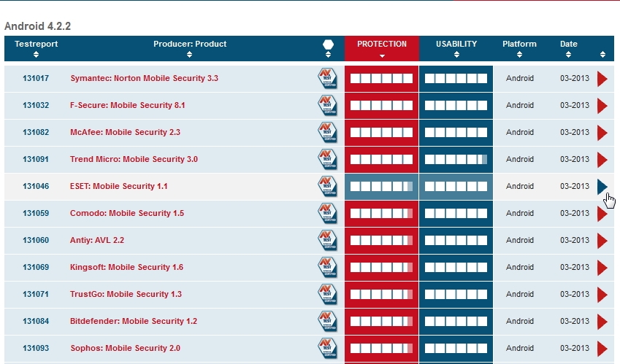Click AV-TEST certified badge for McAfee row
This screenshot has height=364, width=620.
[327, 132]
